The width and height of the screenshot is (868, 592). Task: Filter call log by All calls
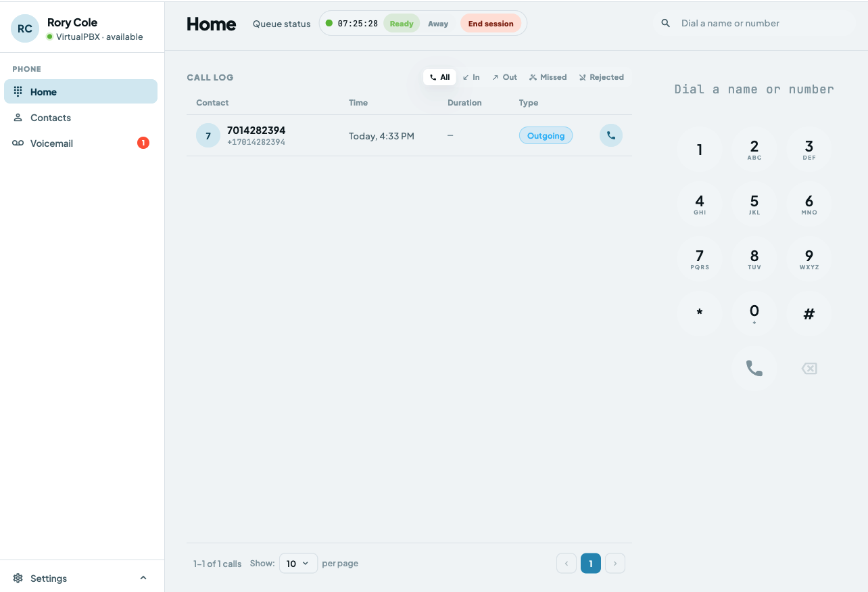coord(439,77)
